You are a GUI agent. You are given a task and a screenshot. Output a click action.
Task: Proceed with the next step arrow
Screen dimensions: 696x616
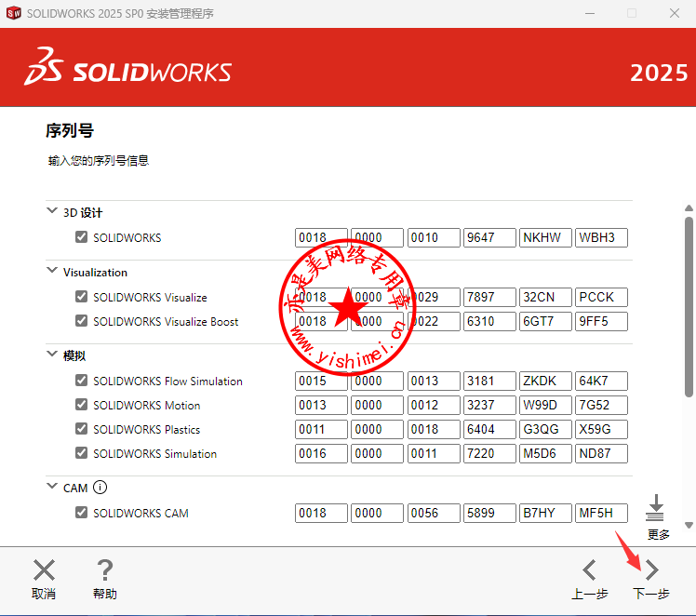(651, 569)
